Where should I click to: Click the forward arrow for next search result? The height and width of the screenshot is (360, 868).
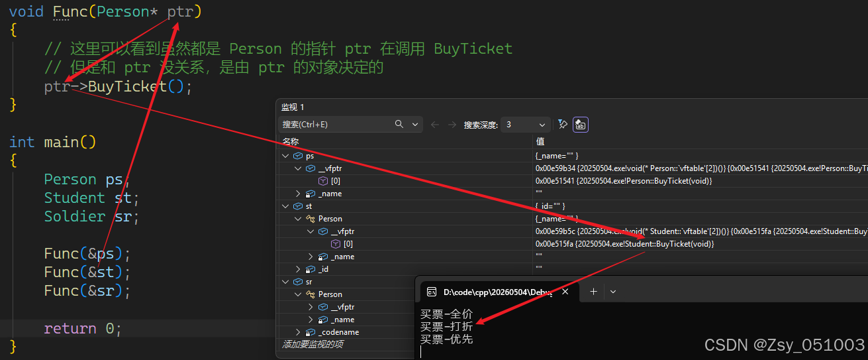452,124
